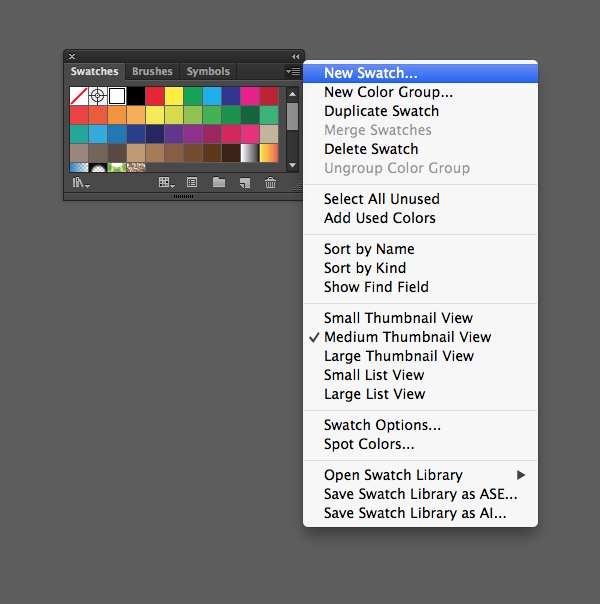
Task: Collapse the panel using double-arrow icon
Action: [x=295, y=56]
